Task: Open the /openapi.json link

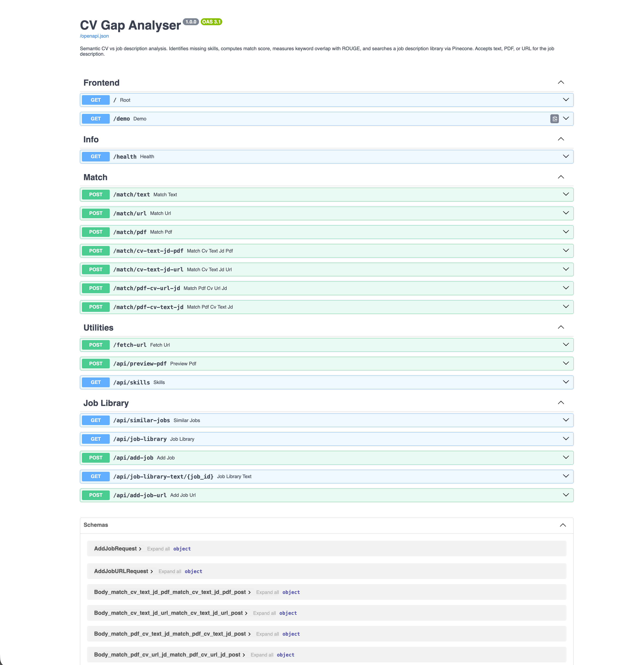Action: pos(94,36)
